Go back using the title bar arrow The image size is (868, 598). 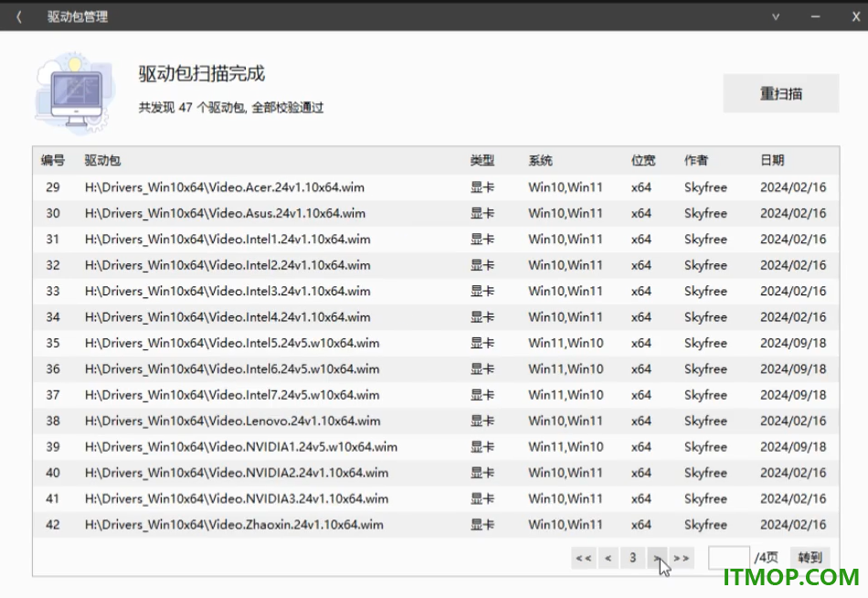pyautogui.click(x=19, y=17)
